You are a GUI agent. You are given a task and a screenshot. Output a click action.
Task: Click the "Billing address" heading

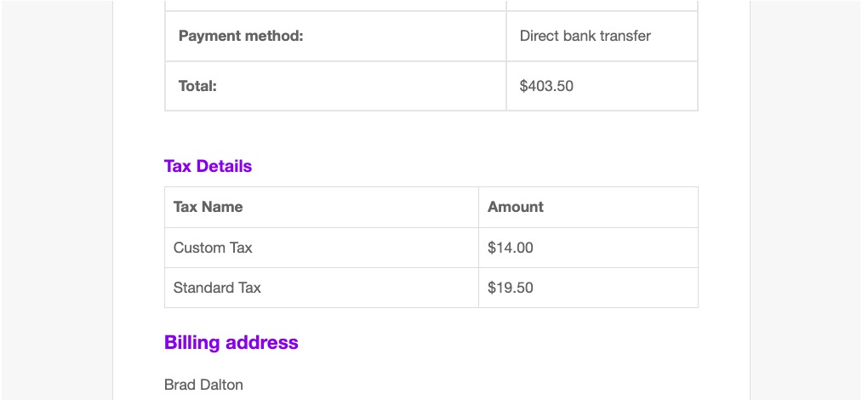tap(231, 342)
